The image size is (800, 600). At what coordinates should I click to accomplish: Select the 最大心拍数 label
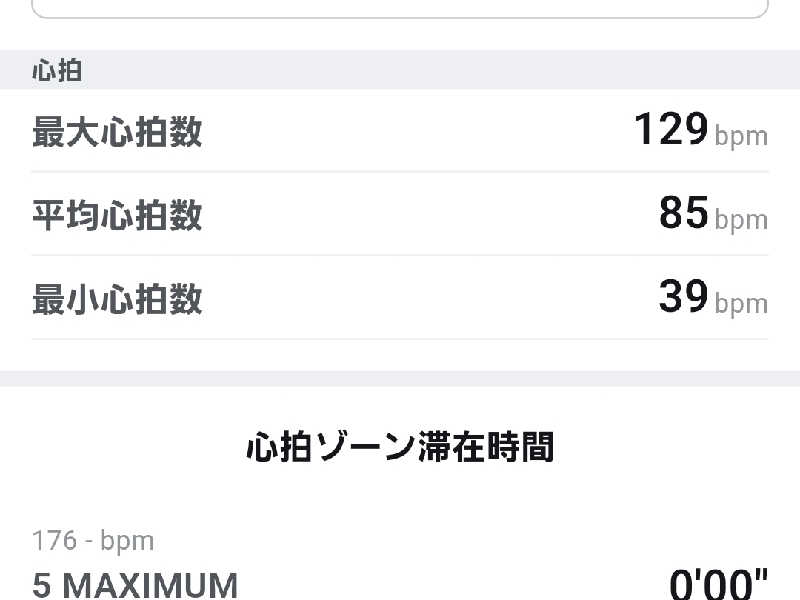[x=117, y=132]
